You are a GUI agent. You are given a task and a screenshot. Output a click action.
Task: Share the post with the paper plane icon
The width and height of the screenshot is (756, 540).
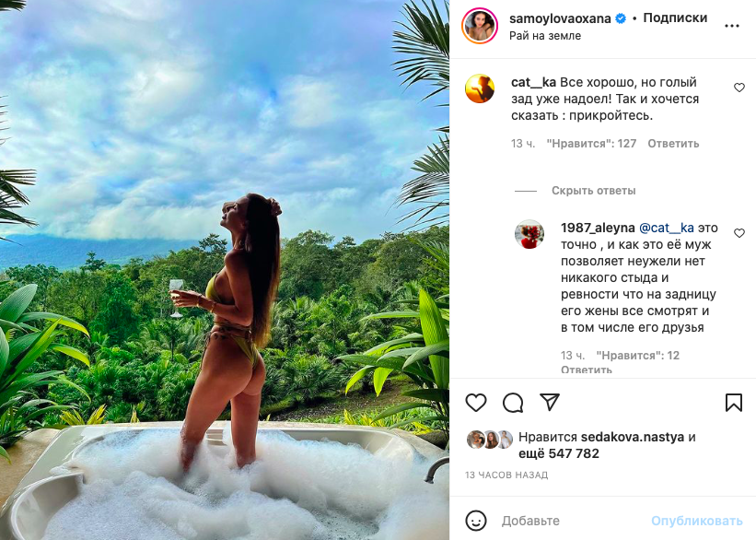click(550, 403)
